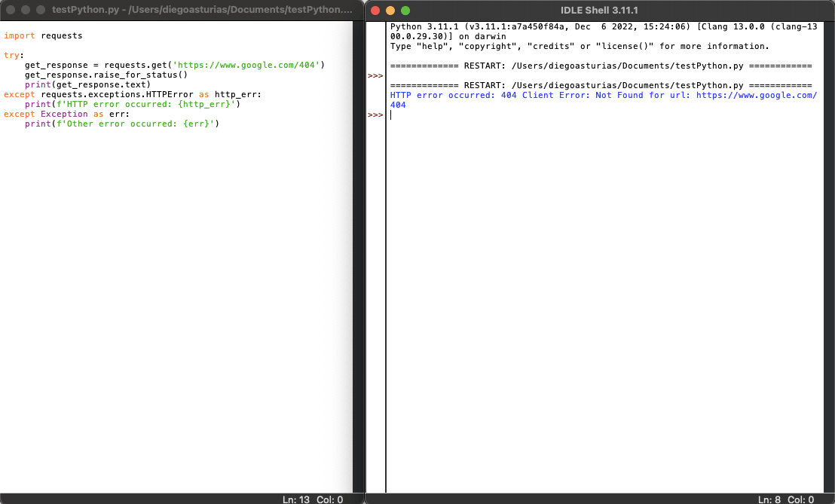Click the shell status 'Ln: 8'
Viewport: 835px width, 504px height.
pyautogui.click(x=769, y=499)
